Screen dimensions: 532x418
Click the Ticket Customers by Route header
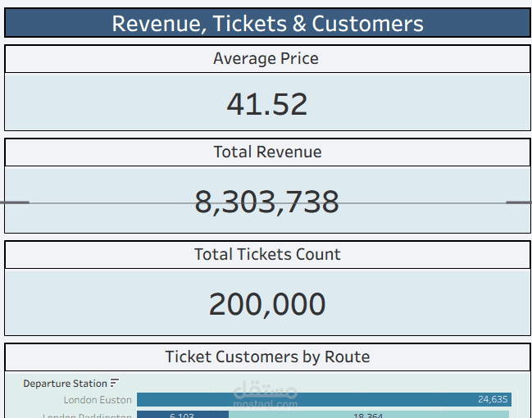pos(267,357)
